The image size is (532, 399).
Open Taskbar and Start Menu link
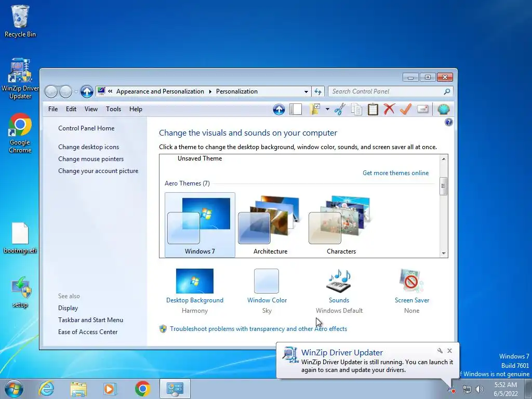(x=90, y=320)
